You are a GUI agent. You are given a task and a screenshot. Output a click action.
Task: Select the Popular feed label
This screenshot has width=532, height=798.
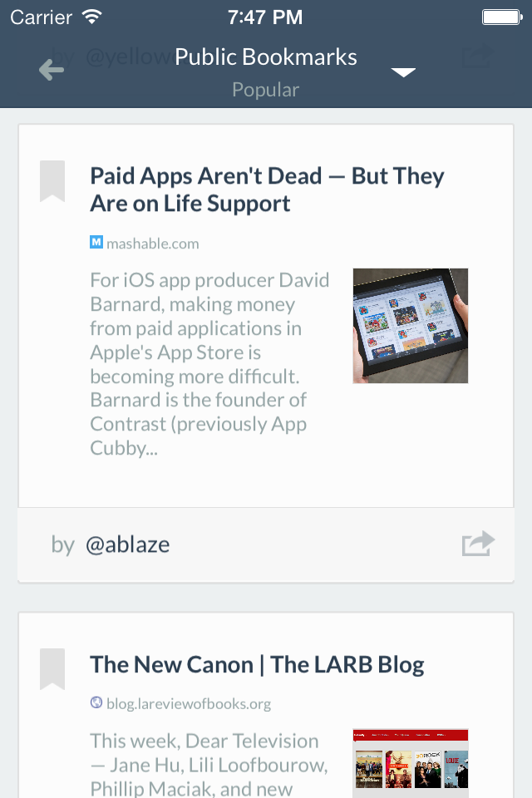click(x=265, y=89)
